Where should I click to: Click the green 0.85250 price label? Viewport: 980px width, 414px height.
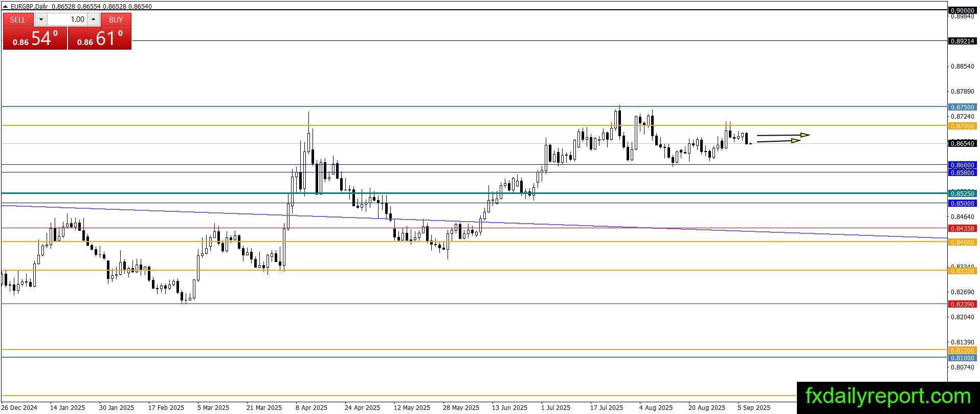tap(962, 193)
